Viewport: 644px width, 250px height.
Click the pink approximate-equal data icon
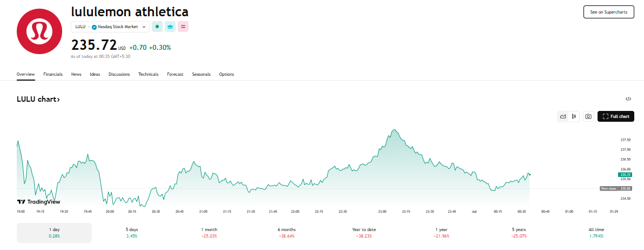[183, 27]
